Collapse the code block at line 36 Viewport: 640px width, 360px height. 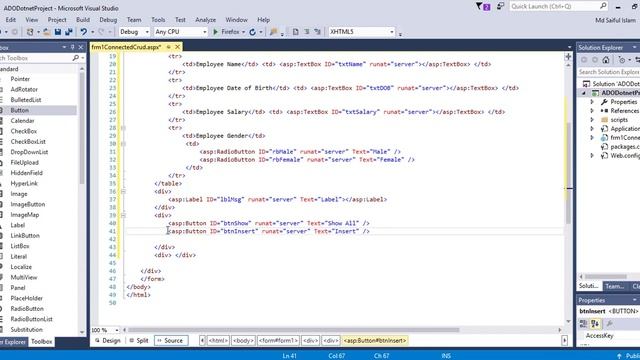click(123, 191)
